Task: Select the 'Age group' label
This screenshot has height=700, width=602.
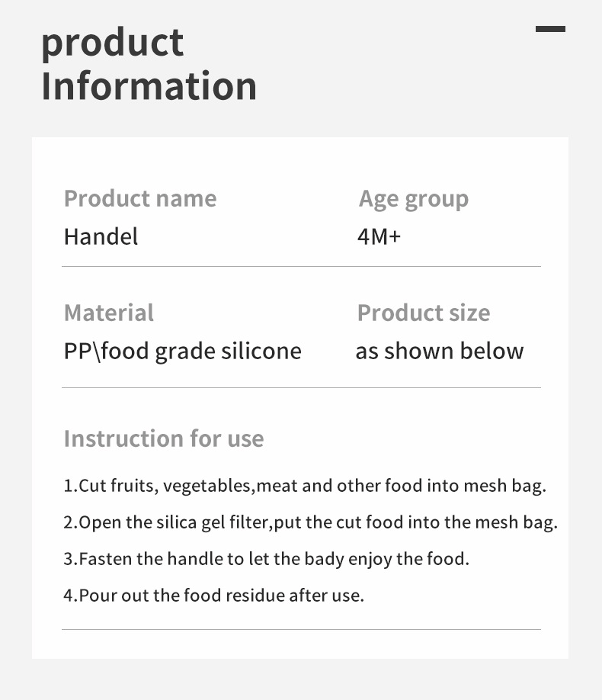Action: point(414,198)
